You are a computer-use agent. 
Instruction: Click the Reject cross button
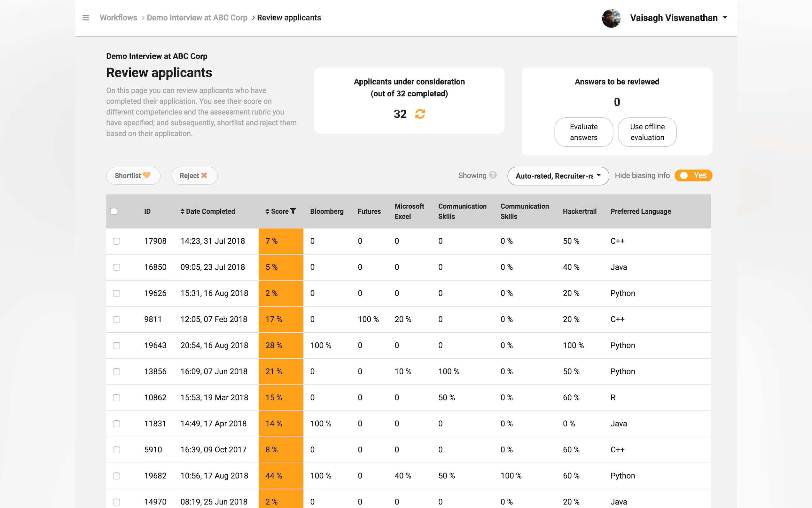coord(194,176)
